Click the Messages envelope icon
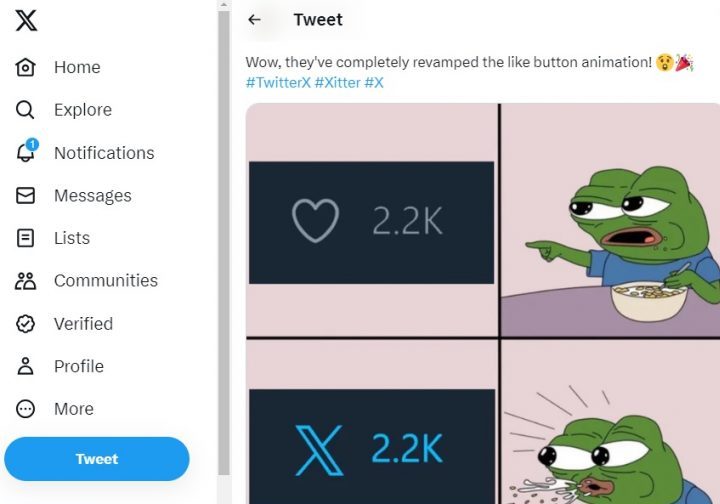 (x=26, y=195)
